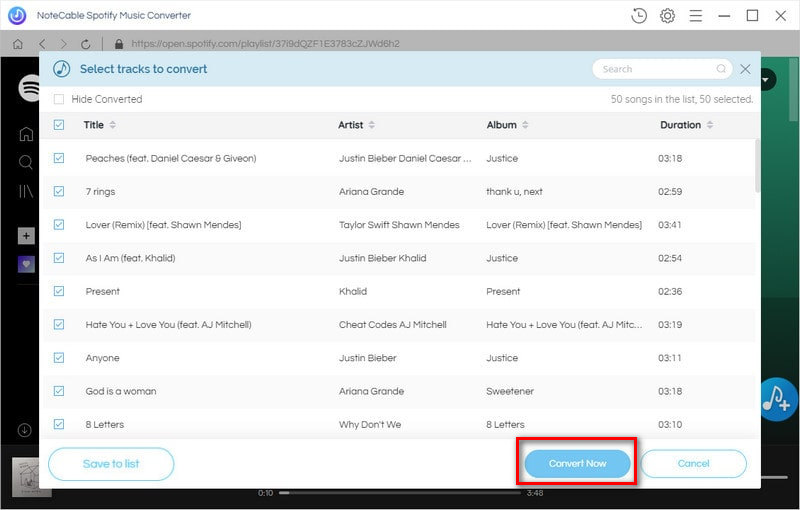800x510 pixels.
Task: Click artist Cheat Codes AJ Mitchell
Action: (392, 324)
